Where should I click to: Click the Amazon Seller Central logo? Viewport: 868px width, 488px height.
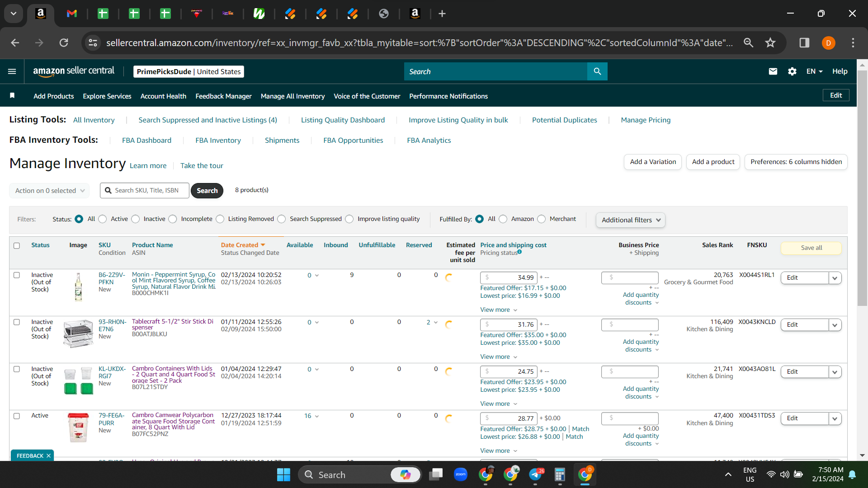click(x=74, y=71)
